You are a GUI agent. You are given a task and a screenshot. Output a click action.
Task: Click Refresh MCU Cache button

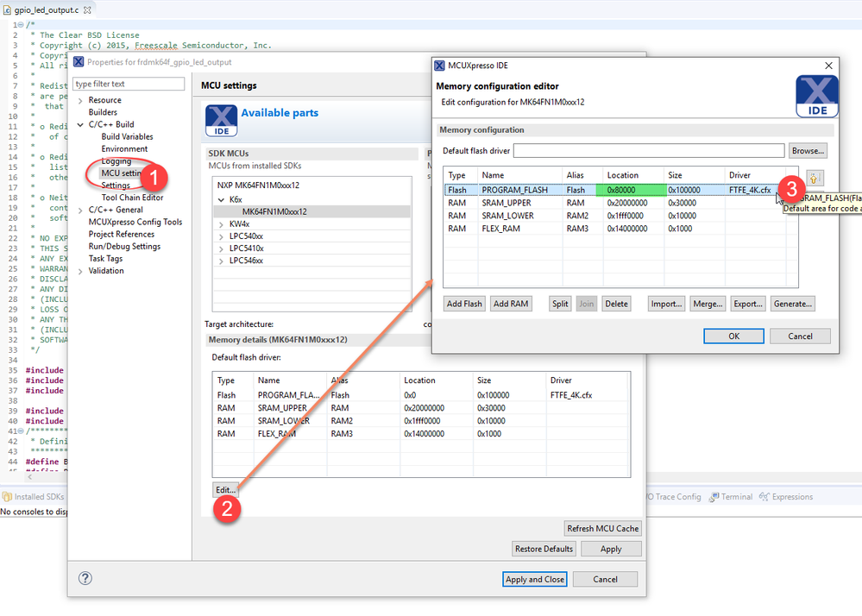[602, 529]
